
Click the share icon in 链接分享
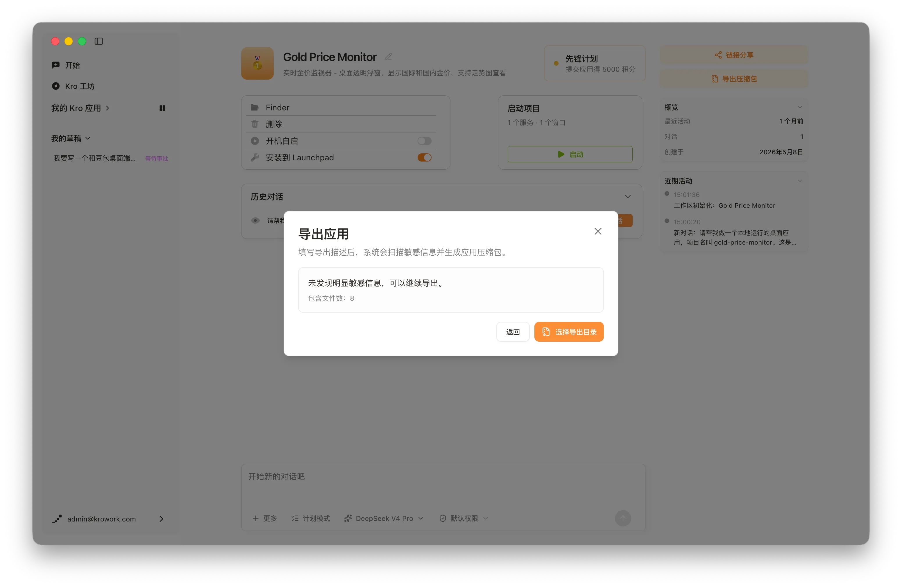[718, 55]
